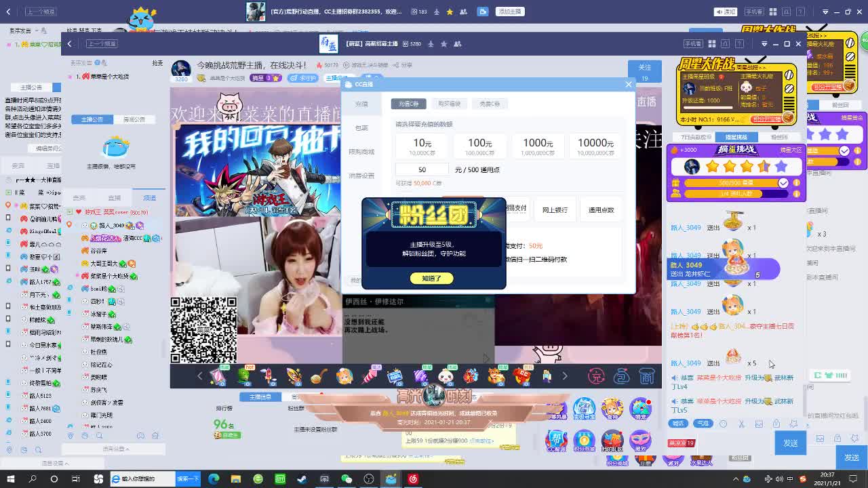Viewport: 868px width, 488px height.
Task: Open the 食神 activity icon
Action: tap(612, 409)
